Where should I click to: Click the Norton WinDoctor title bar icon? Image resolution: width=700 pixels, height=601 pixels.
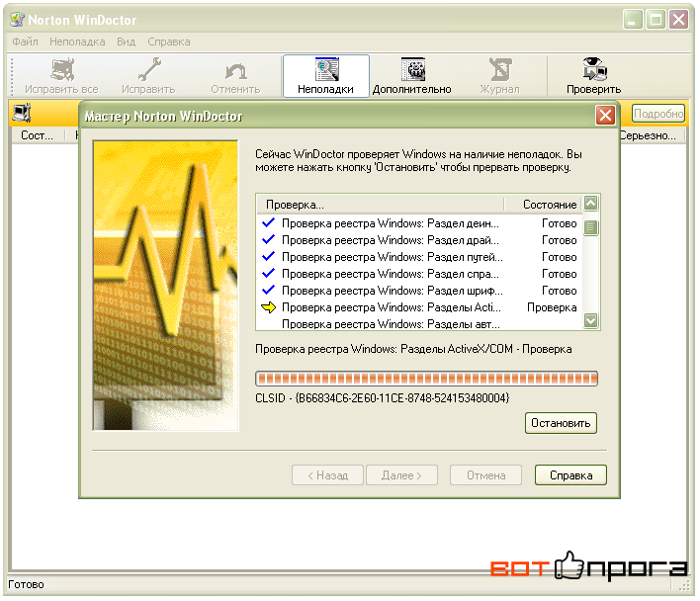(x=17, y=20)
